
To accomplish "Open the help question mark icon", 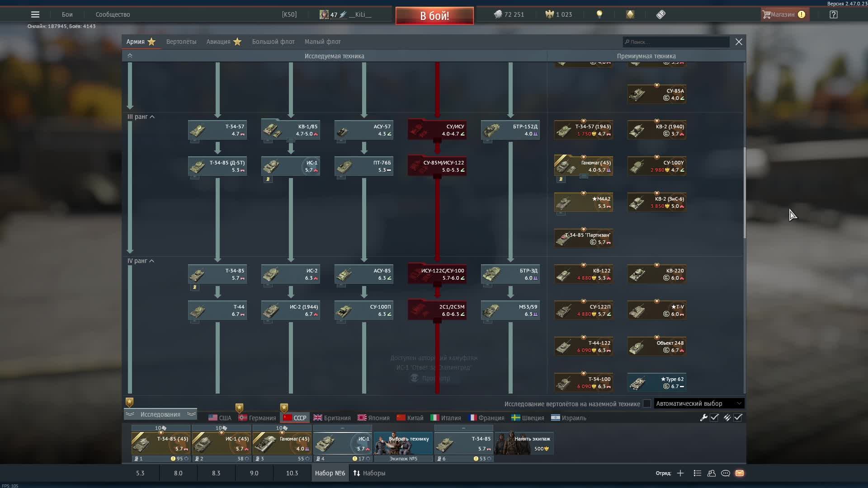I will [834, 14].
